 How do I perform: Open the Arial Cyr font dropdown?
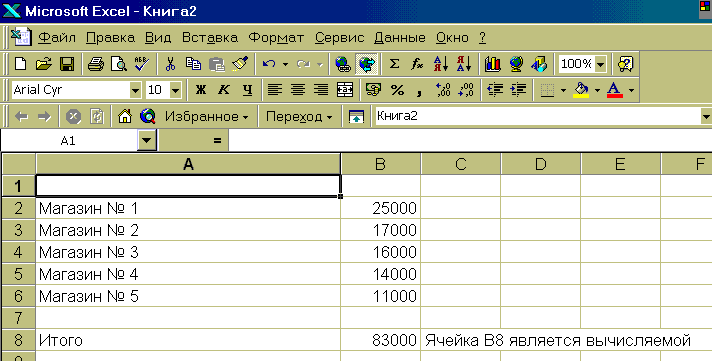[135, 90]
